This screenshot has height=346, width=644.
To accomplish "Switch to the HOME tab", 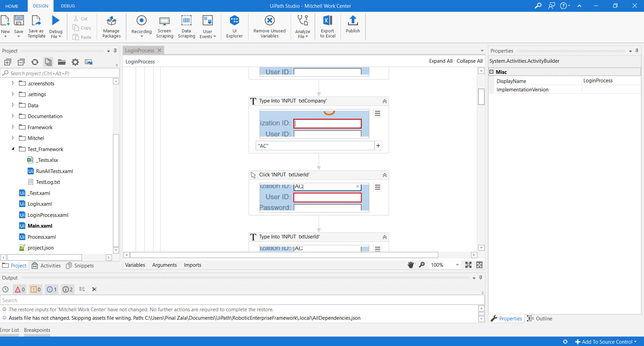I will 12,6.
